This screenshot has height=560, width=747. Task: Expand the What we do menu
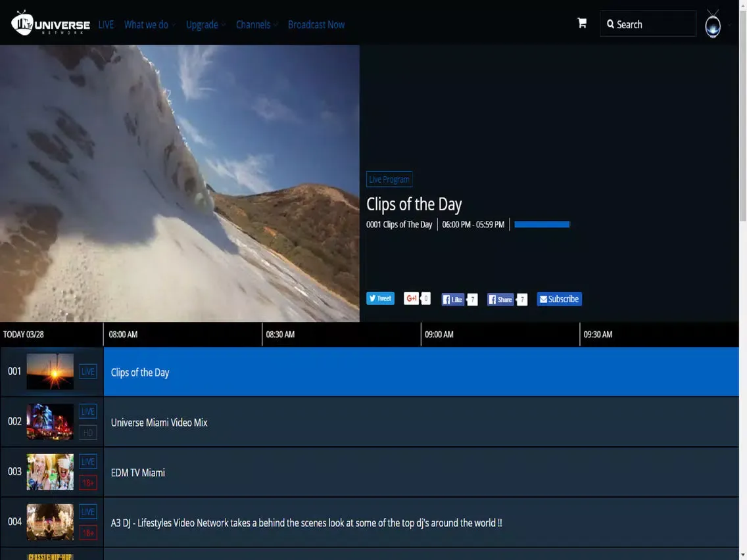click(149, 25)
